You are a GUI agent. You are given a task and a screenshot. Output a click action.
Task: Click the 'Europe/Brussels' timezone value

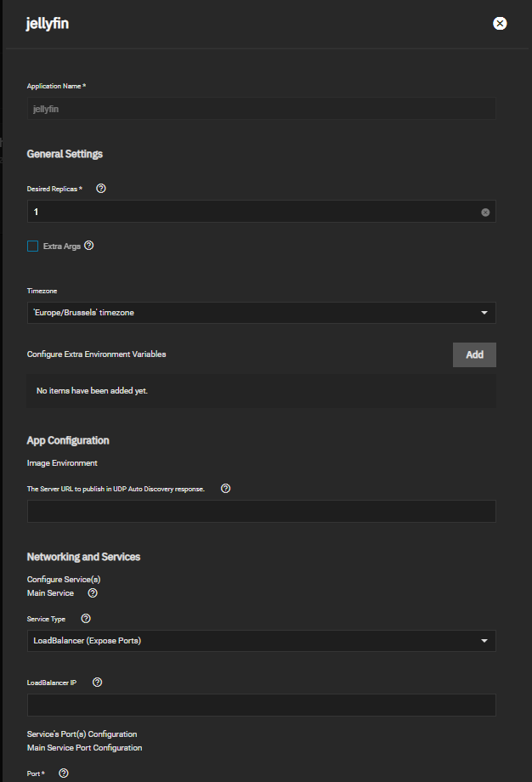(x=84, y=313)
